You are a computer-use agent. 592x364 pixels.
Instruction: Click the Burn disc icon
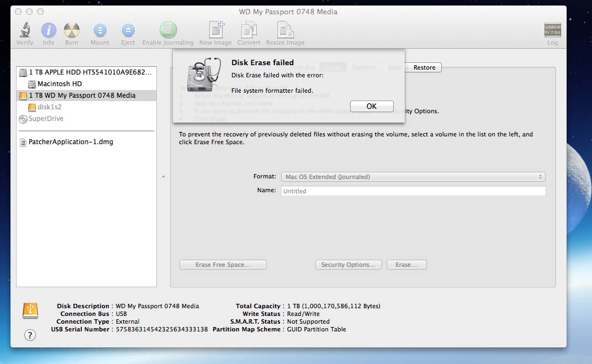point(71,30)
